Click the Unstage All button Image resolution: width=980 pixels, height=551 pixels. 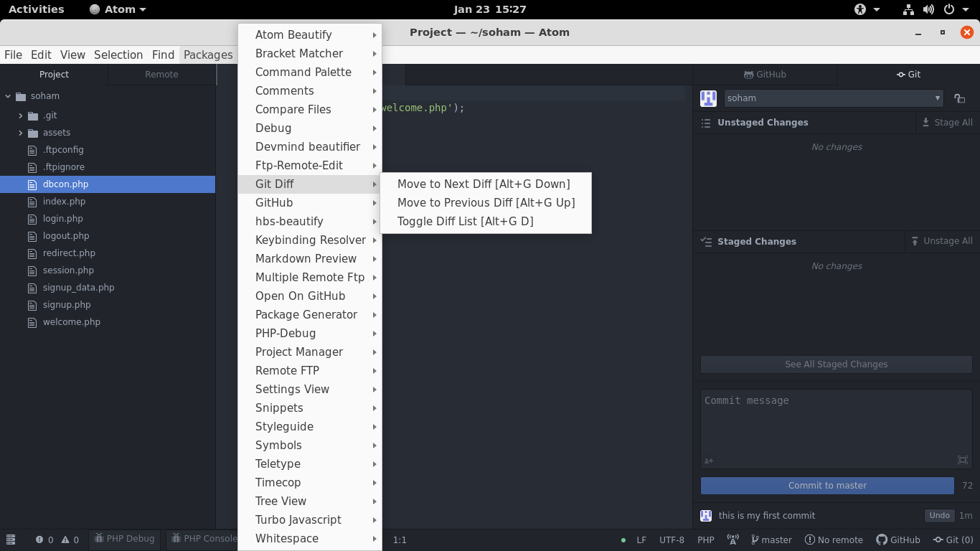[941, 241]
